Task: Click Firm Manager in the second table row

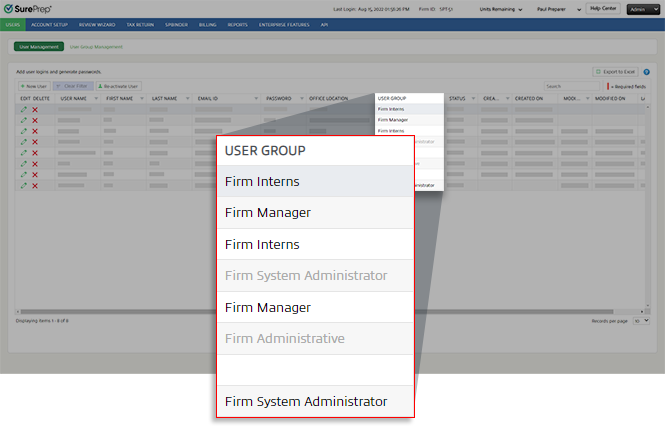Action: coord(393,120)
